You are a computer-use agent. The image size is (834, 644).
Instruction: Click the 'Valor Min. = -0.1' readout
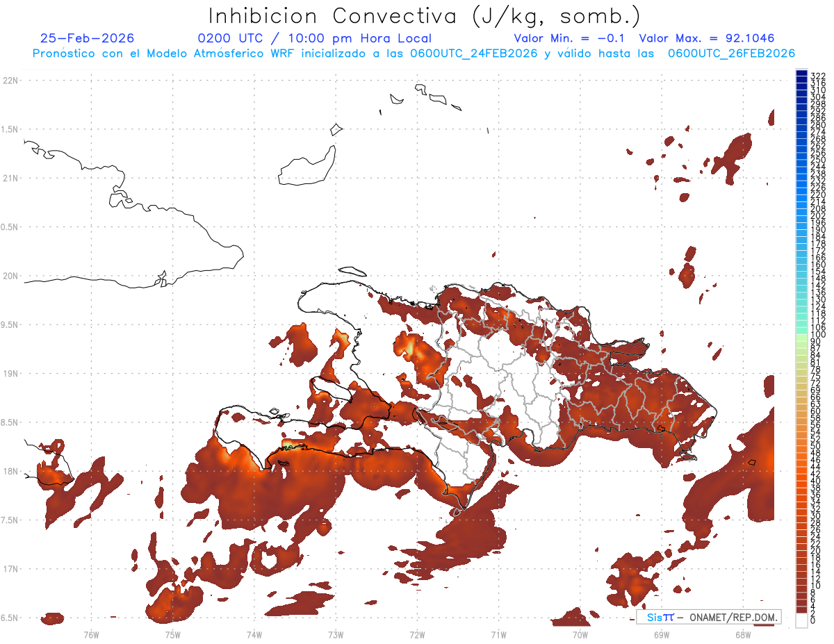(x=570, y=38)
